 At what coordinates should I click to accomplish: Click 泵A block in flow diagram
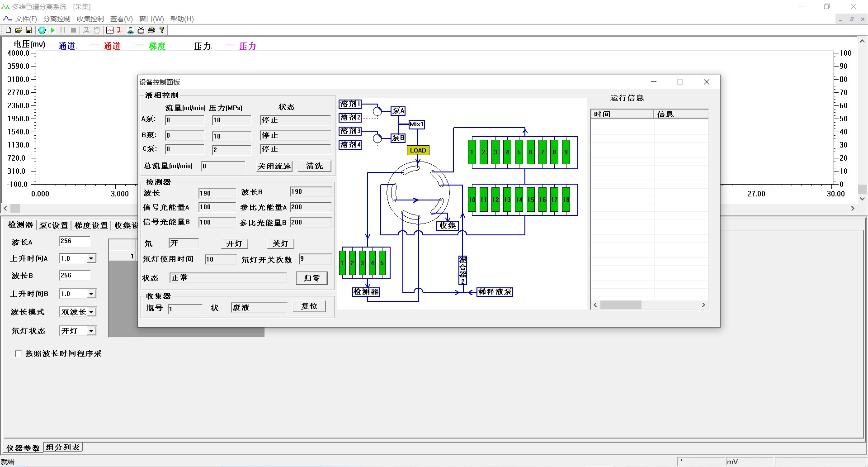(x=398, y=111)
